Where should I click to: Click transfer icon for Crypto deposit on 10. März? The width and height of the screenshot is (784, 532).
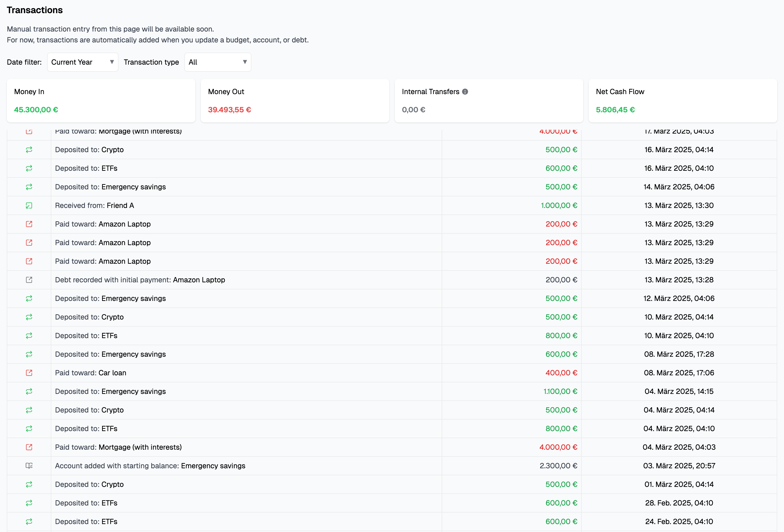[29, 317]
